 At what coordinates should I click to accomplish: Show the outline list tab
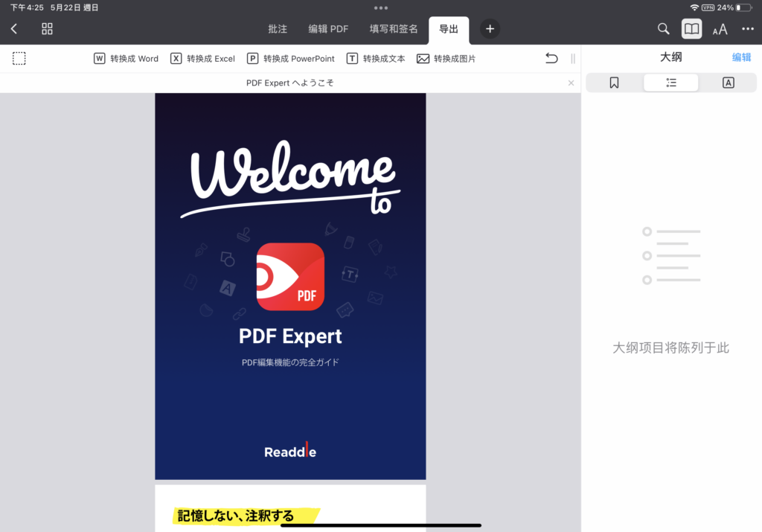coord(671,83)
